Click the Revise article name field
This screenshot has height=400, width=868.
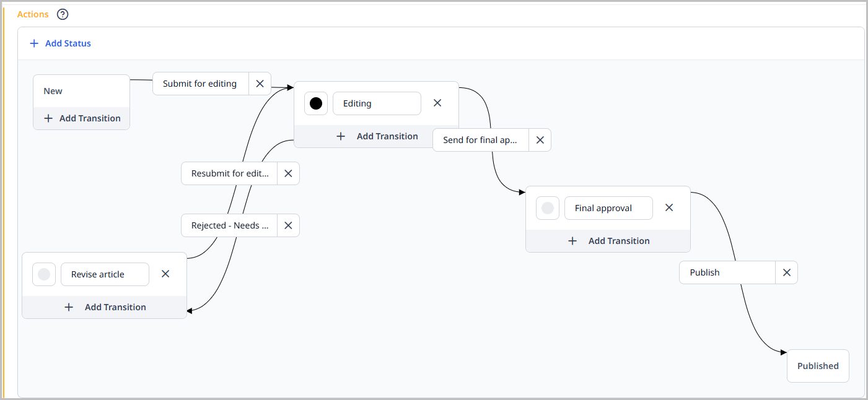tap(104, 273)
